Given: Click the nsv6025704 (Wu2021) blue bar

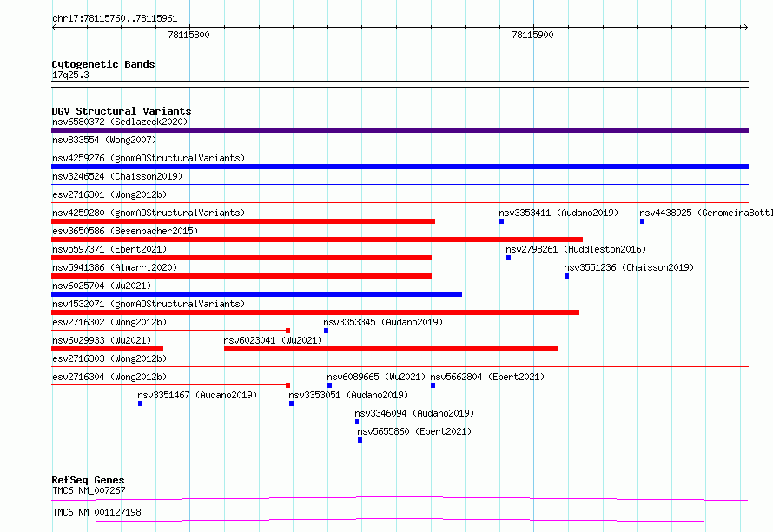Looking at the screenshot, I should click(257, 294).
